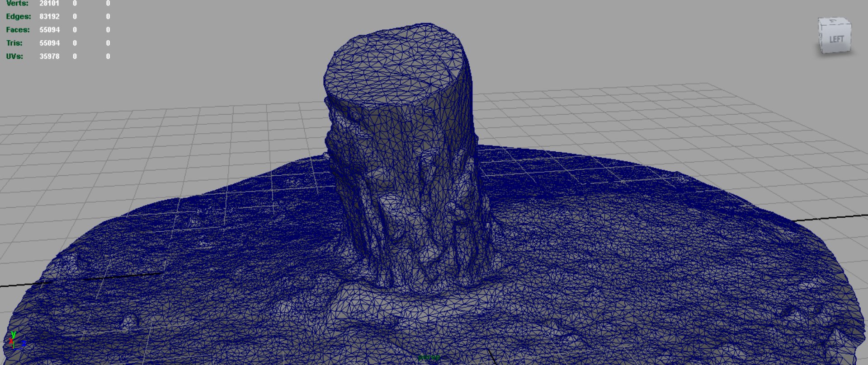868x365 pixels.
Task: Select the 'Edges:' label in the poly count display
Action: click(19, 16)
